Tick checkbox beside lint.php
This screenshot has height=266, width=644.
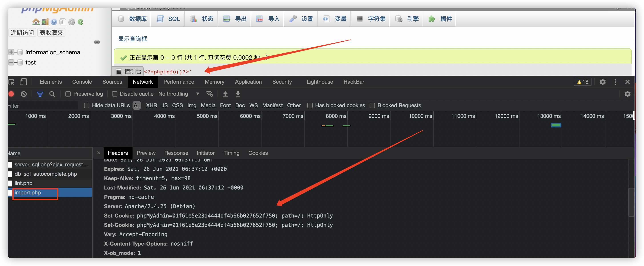pos(10,183)
